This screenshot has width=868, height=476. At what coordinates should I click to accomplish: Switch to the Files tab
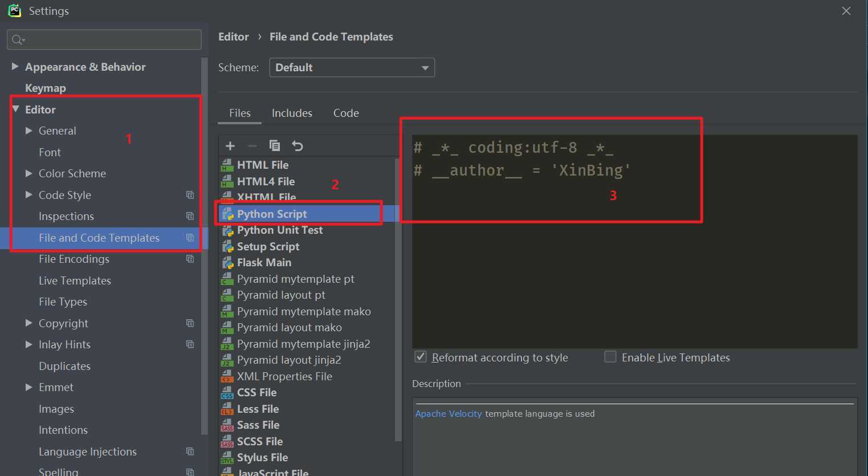(240, 113)
